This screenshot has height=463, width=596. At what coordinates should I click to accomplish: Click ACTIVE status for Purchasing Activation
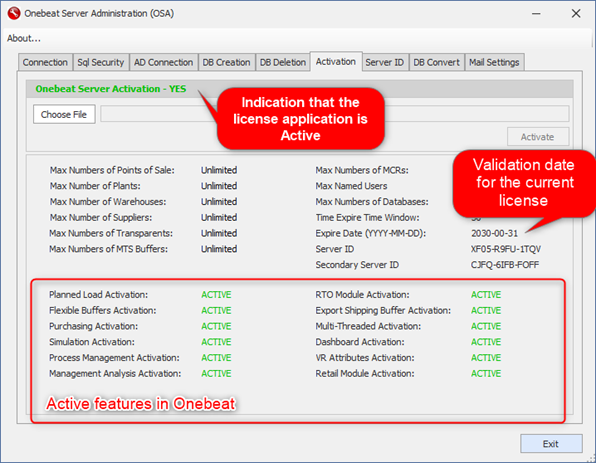coord(216,327)
